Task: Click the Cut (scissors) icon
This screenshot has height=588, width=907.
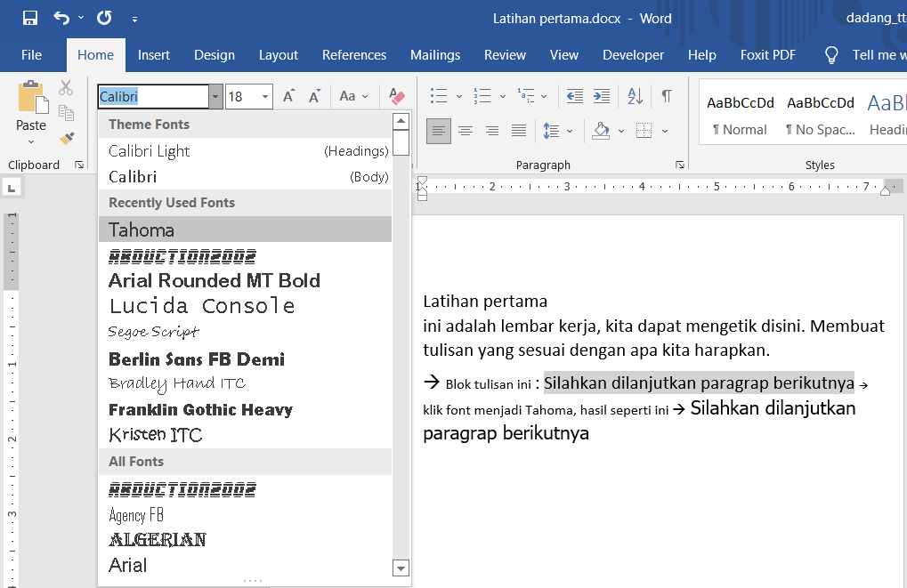Action: point(65,87)
